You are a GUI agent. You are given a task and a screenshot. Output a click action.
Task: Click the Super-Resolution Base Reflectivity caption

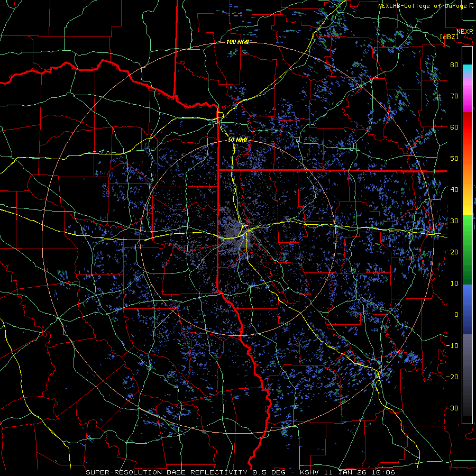[241, 472]
